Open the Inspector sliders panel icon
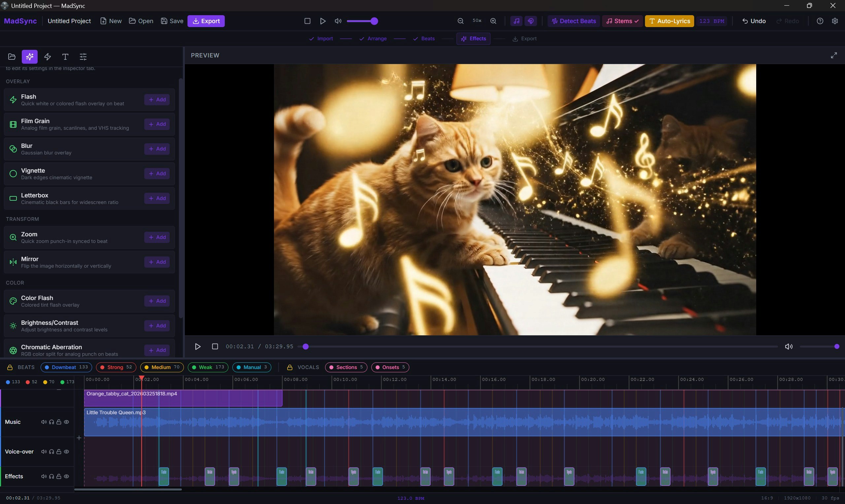This screenshot has width=845, height=504. pos(83,57)
